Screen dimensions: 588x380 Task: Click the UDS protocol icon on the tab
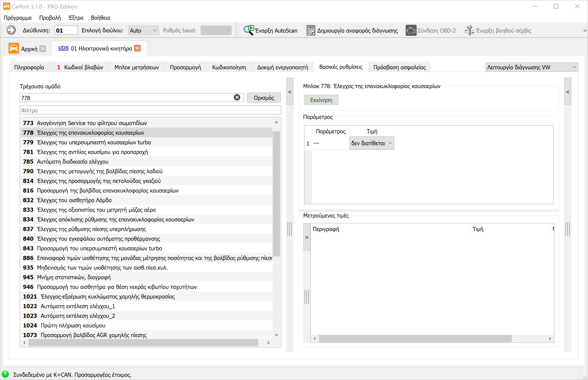63,48
